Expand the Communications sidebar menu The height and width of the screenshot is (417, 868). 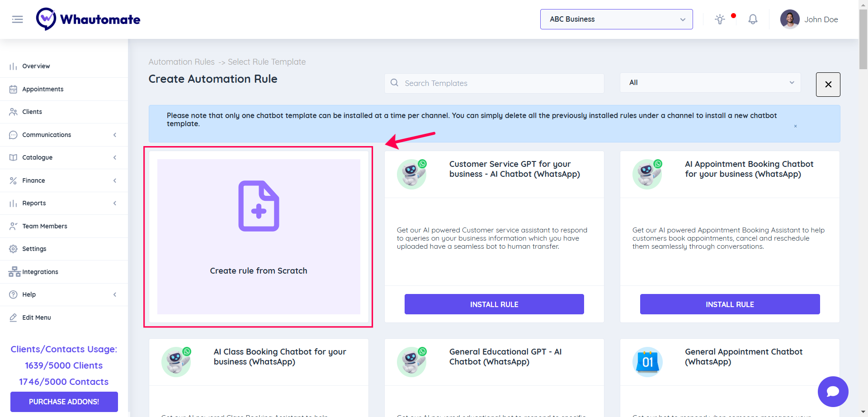(x=63, y=135)
